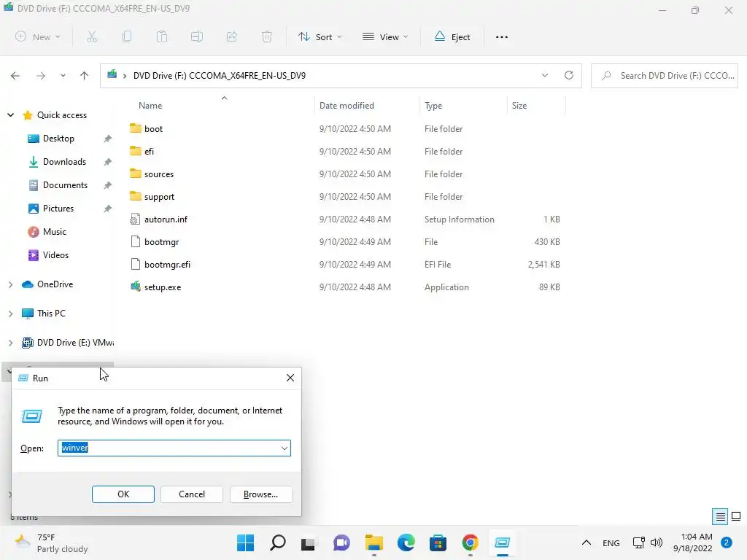Expand address bar history dropdown

click(x=544, y=75)
